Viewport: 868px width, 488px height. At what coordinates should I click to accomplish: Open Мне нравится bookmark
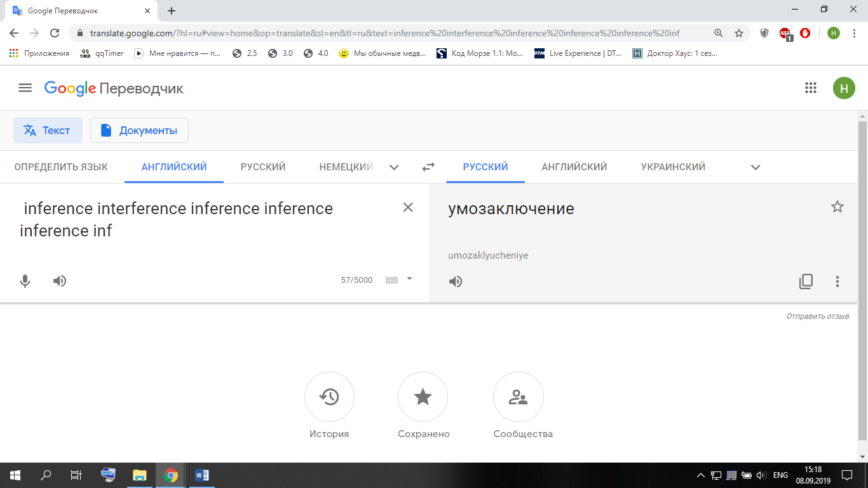[x=179, y=53]
